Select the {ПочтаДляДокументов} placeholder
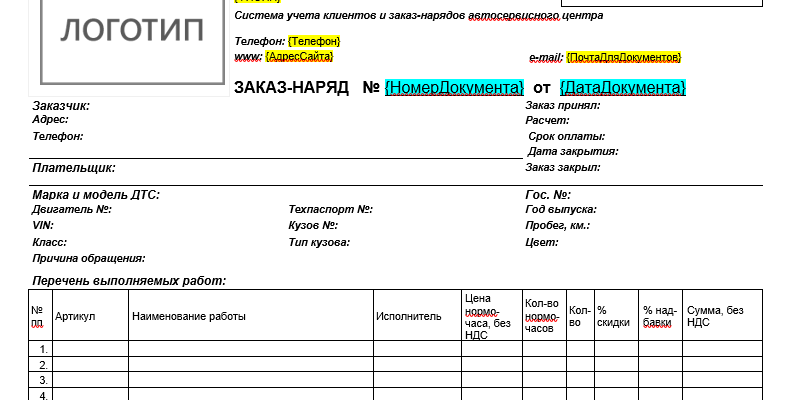 (624, 58)
